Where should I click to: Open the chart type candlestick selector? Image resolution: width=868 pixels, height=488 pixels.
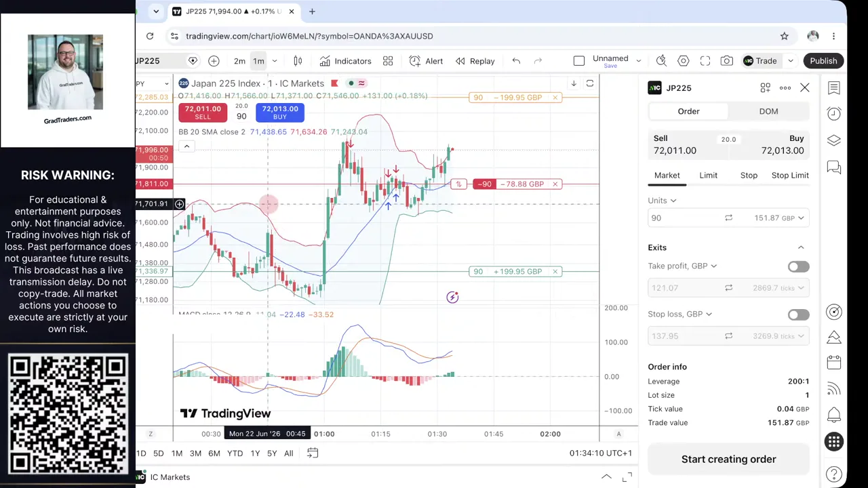[x=298, y=61]
